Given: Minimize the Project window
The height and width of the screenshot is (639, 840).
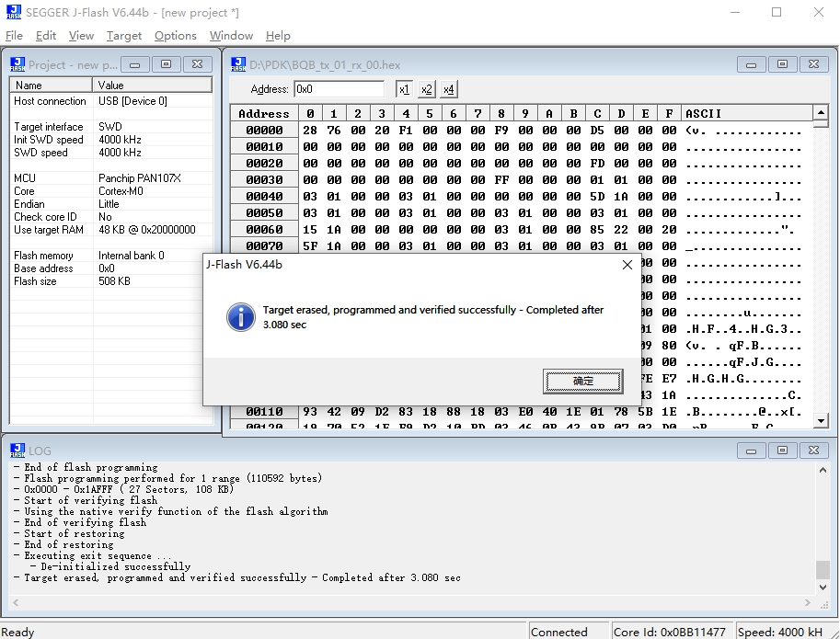Looking at the screenshot, I should [135, 64].
